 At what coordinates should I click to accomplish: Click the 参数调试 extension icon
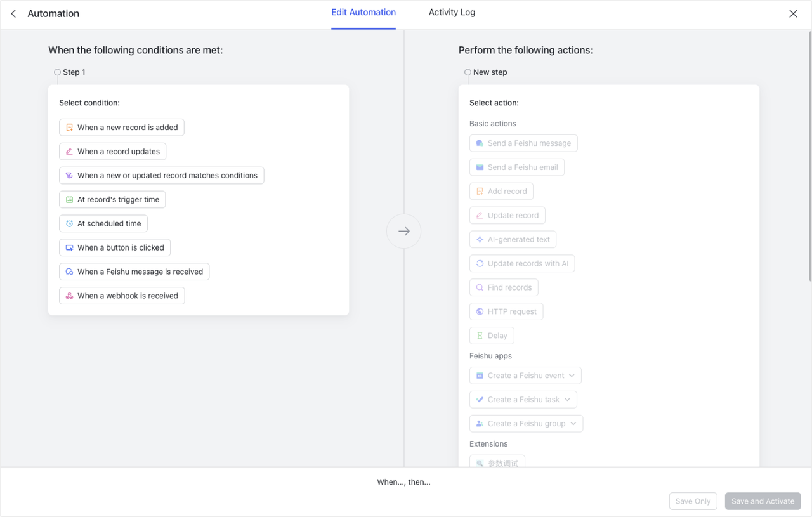480,464
